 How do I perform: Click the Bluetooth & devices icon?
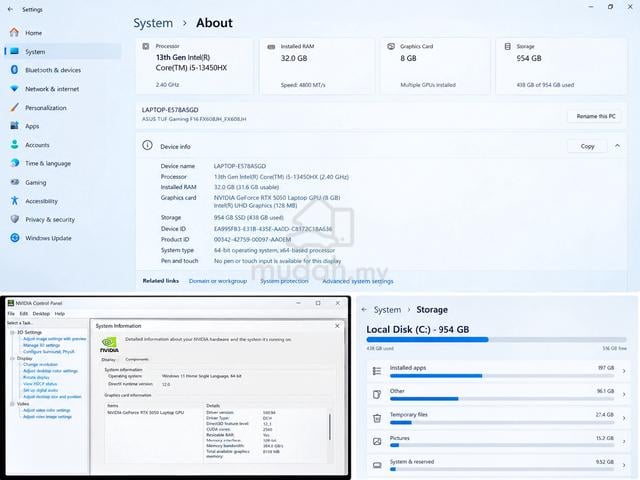[14, 70]
